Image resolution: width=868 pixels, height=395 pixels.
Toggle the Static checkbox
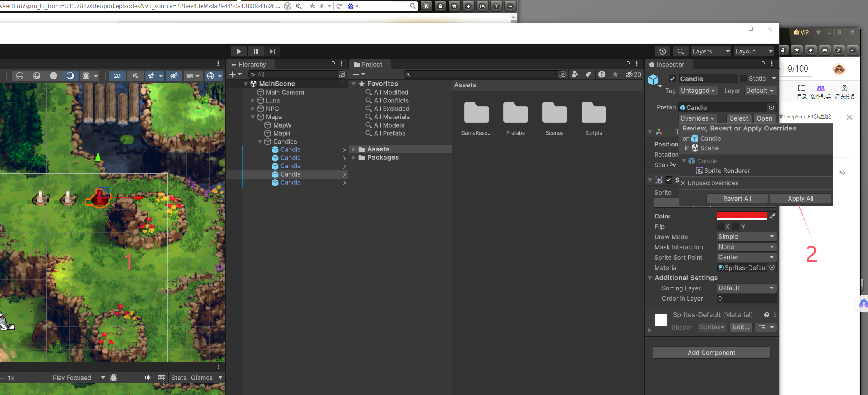click(743, 79)
